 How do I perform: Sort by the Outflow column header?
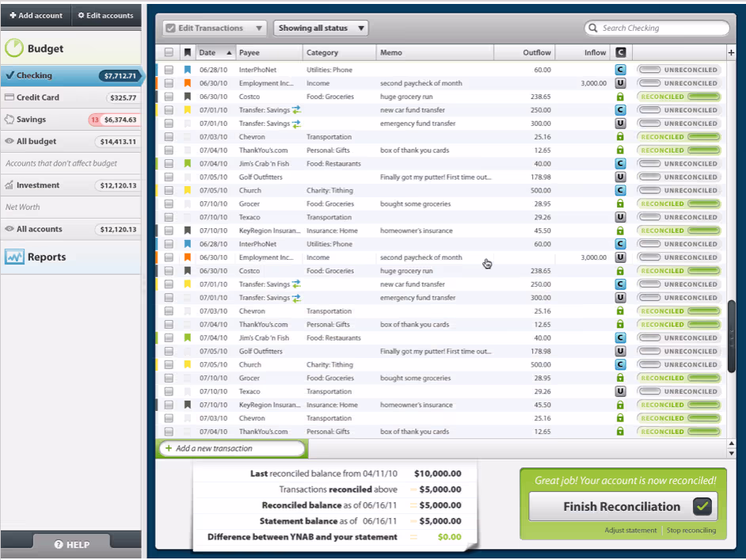pos(524,52)
